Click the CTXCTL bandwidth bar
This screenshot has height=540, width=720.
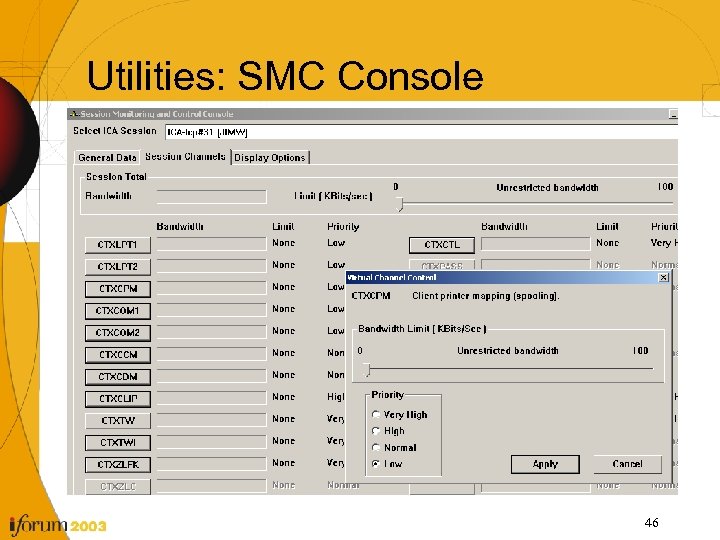pos(535,244)
